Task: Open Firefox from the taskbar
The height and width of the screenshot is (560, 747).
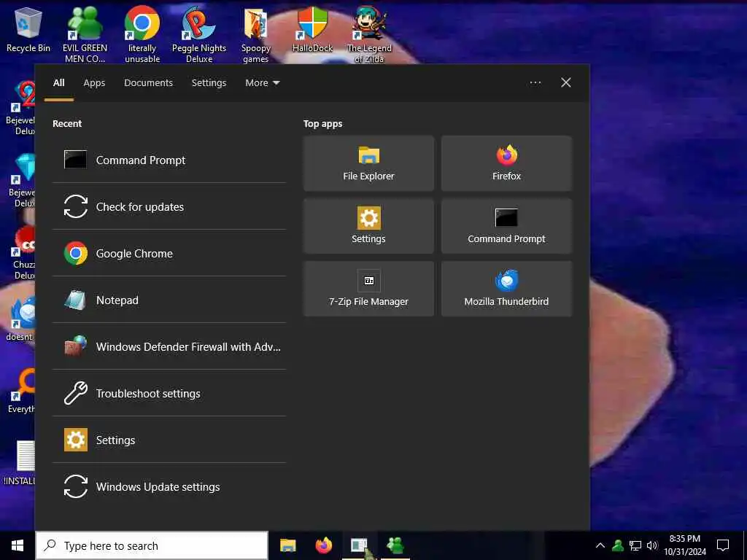Action: (324, 545)
